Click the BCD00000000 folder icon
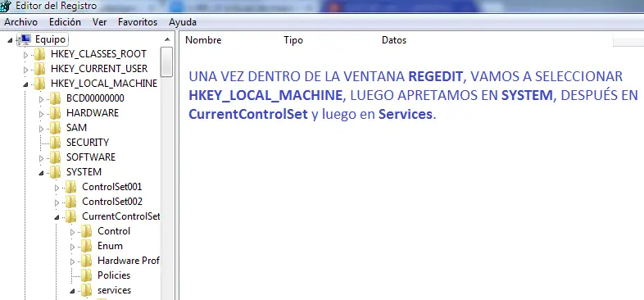644x300 pixels. pyautogui.click(x=56, y=98)
